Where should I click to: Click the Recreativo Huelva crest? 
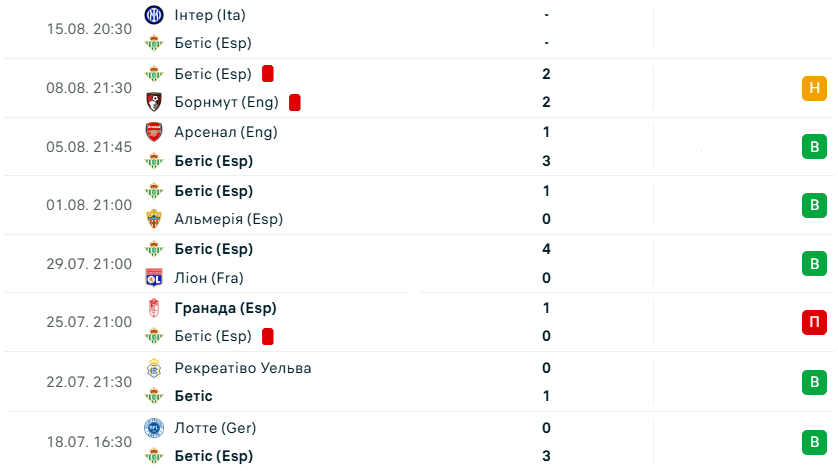154,368
